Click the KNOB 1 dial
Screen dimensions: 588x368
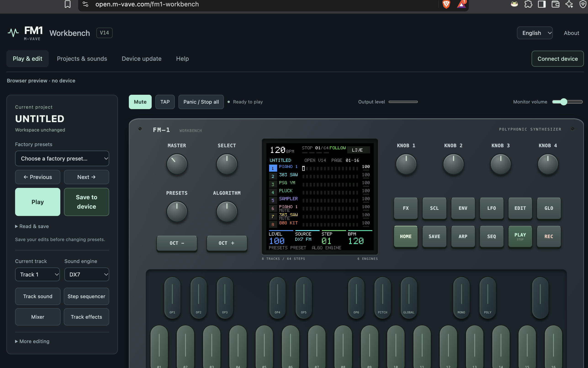click(406, 164)
